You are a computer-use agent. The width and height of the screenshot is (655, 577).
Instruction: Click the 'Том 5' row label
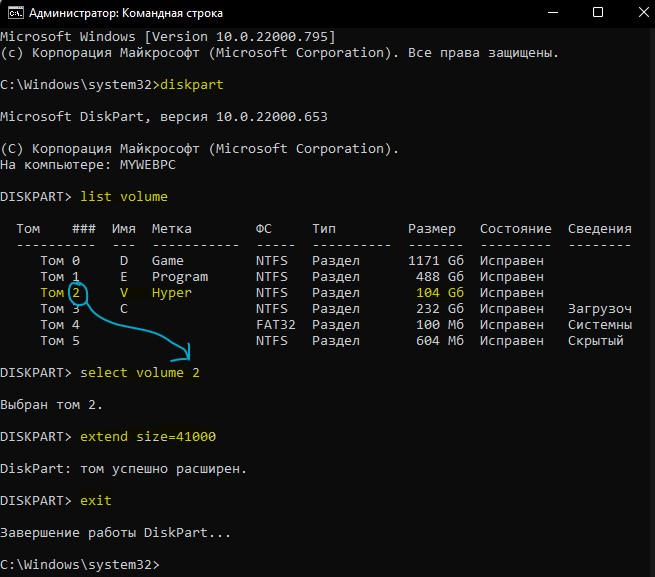[x=60, y=341]
